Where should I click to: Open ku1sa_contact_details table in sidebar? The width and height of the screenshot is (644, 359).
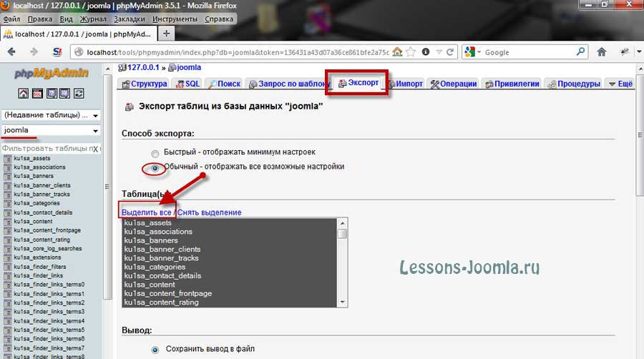pos(43,212)
